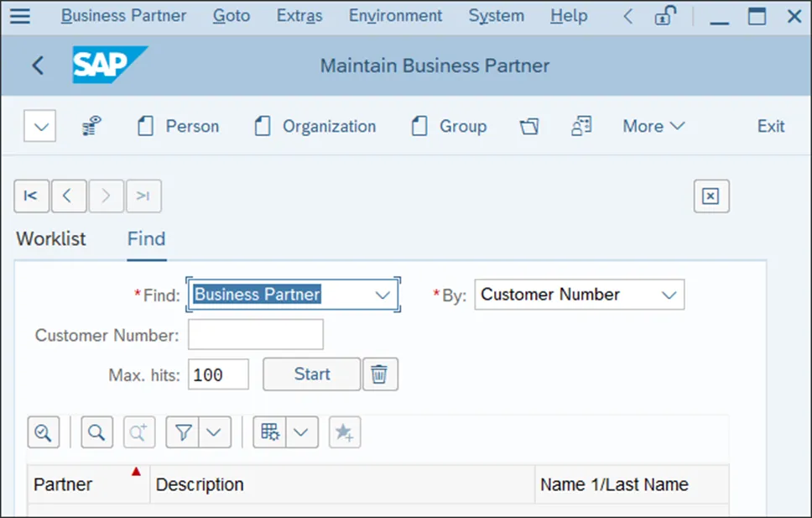Open the Help menu

pyautogui.click(x=569, y=16)
